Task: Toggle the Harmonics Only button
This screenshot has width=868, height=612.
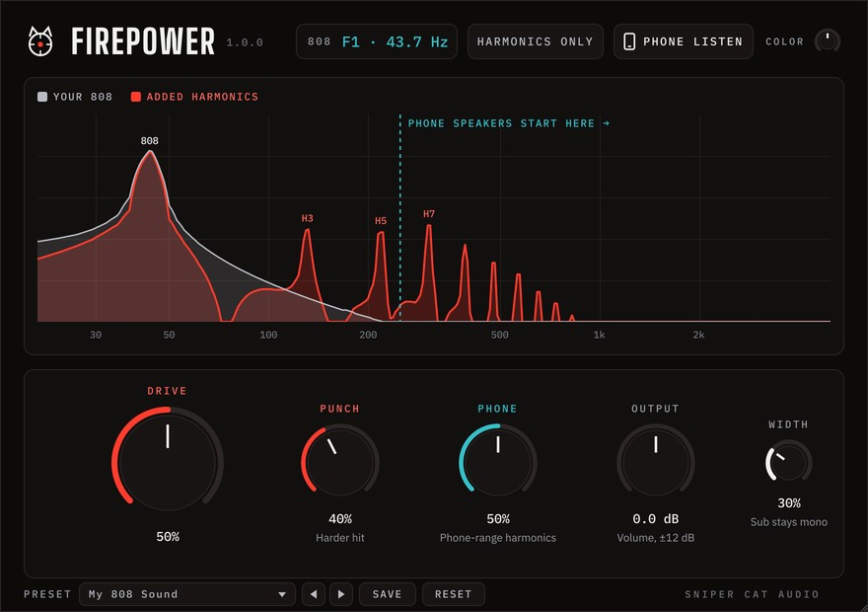Action: click(x=536, y=41)
